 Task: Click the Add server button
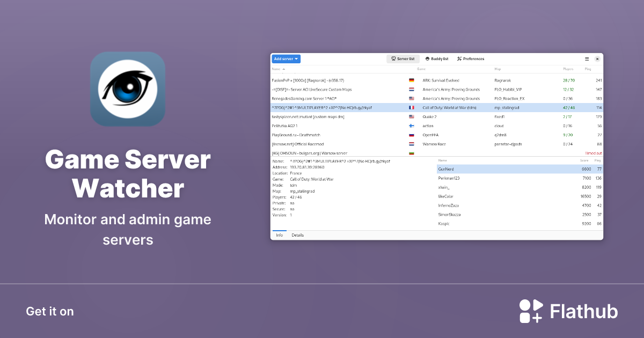283,58
